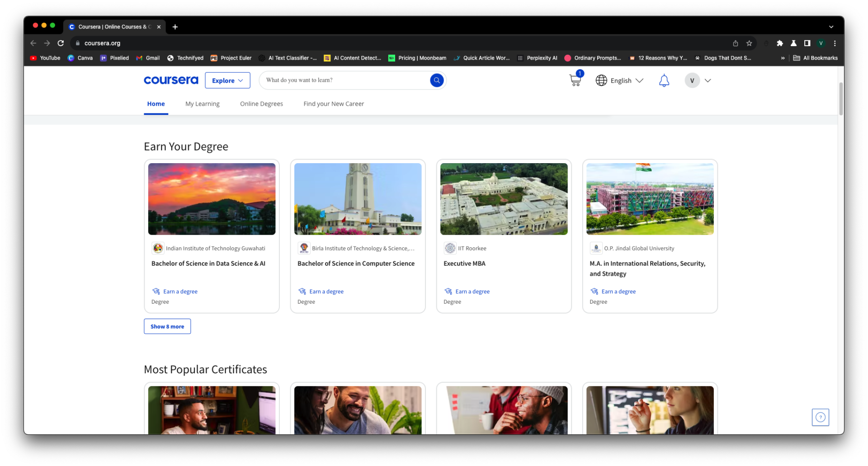Click IIT Roorkee aerial campus image

click(x=504, y=199)
